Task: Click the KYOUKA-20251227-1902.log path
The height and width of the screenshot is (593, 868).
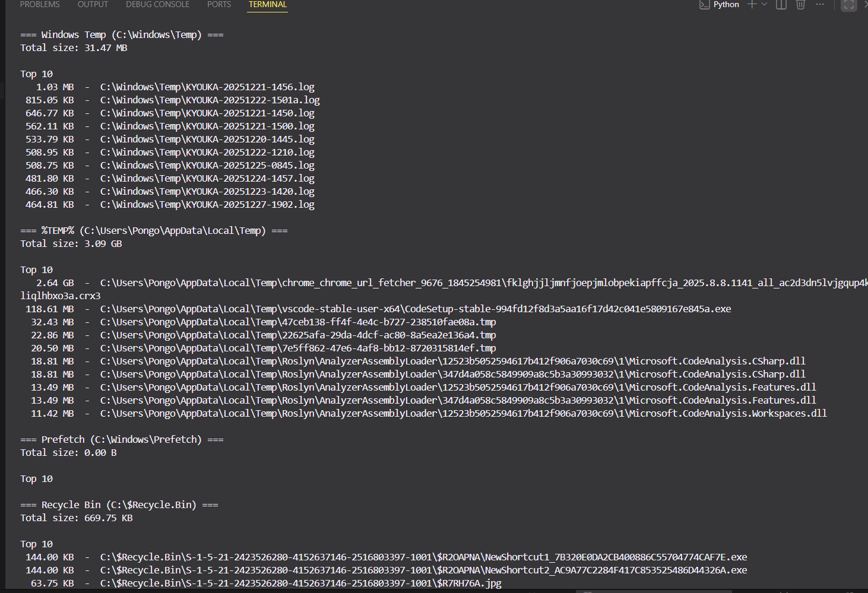Action: tap(207, 205)
